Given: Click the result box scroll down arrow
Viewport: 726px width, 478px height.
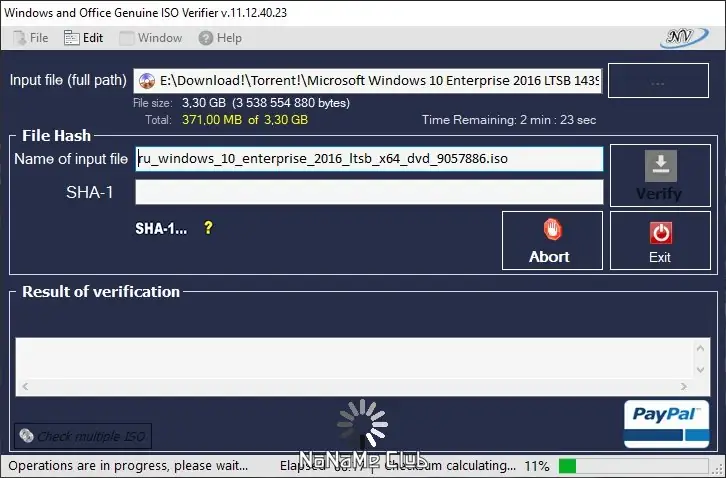Looking at the screenshot, I should coord(700,370).
